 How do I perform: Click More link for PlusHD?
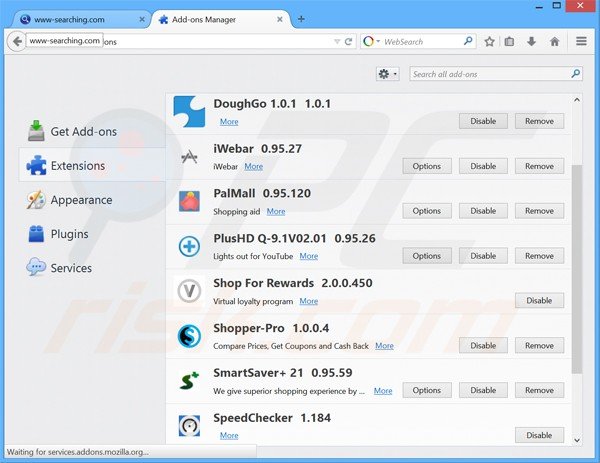[309, 256]
